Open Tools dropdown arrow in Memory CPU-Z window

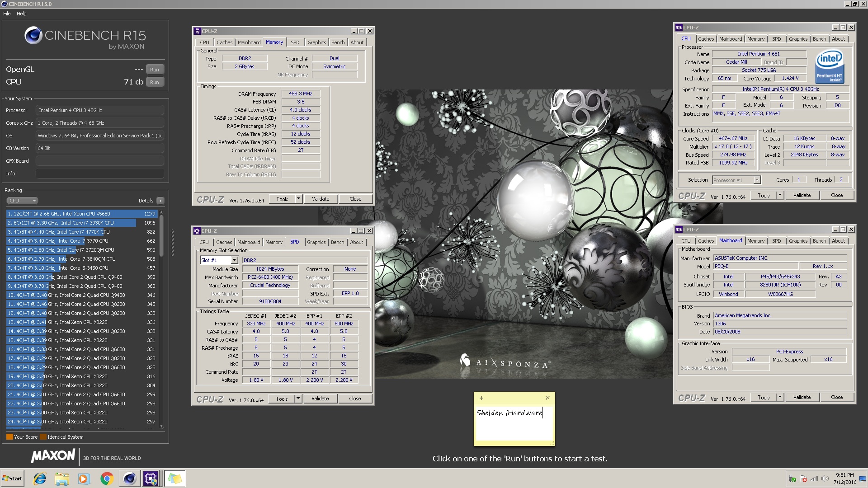298,199
